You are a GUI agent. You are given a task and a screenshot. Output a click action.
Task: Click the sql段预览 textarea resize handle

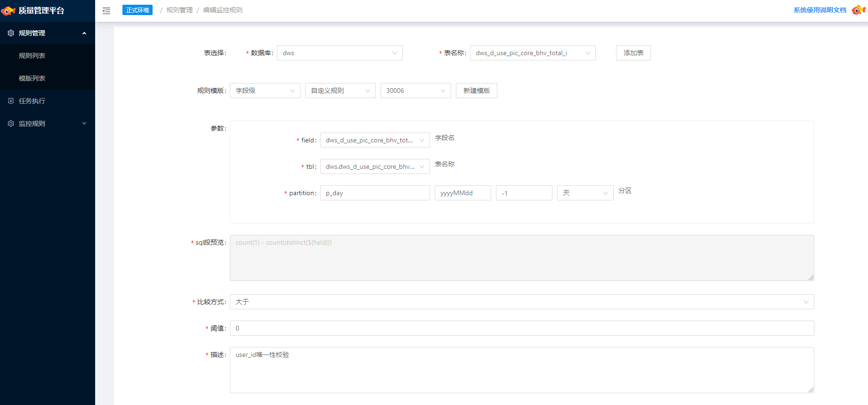(x=811, y=278)
